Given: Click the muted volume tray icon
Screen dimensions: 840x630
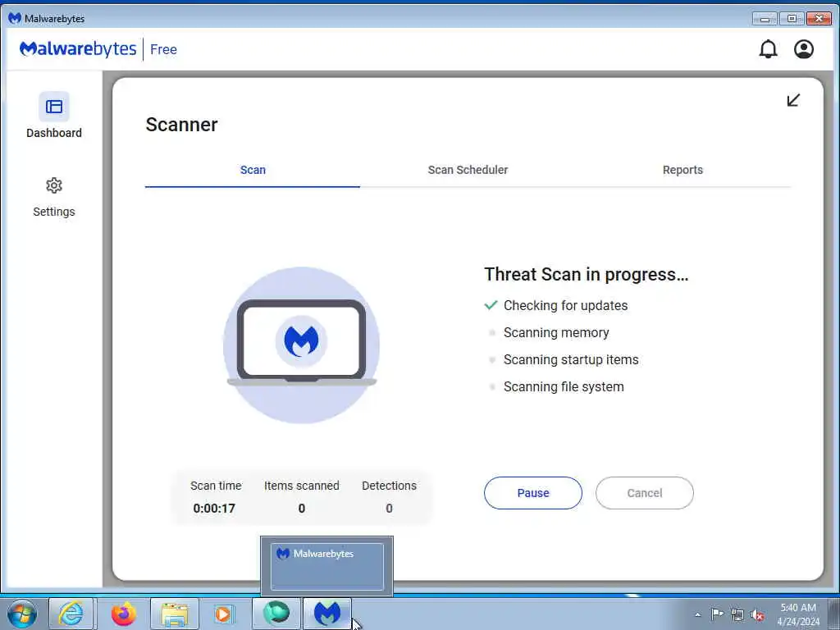Looking at the screenshot, I should (757, 614).
